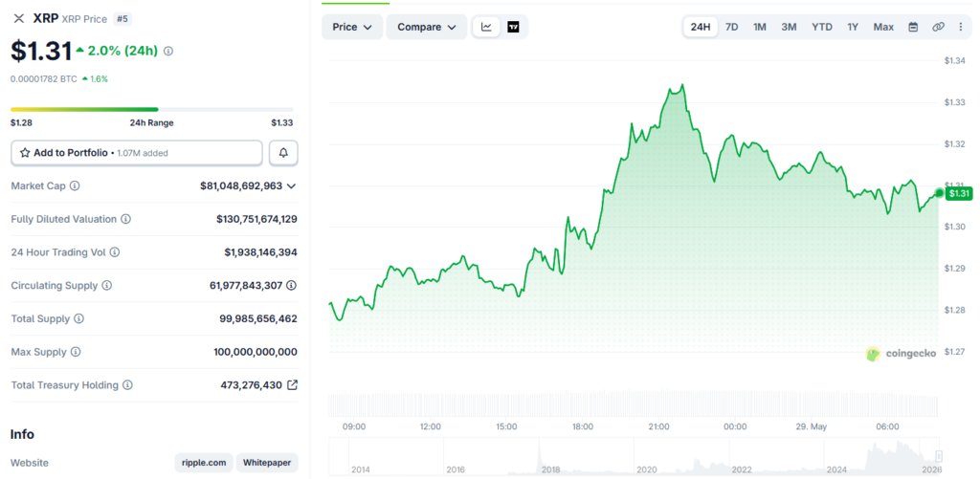This screenshot has height=479, width=980.
Task: Switch to line chart view icon
Action: point(486,27)
